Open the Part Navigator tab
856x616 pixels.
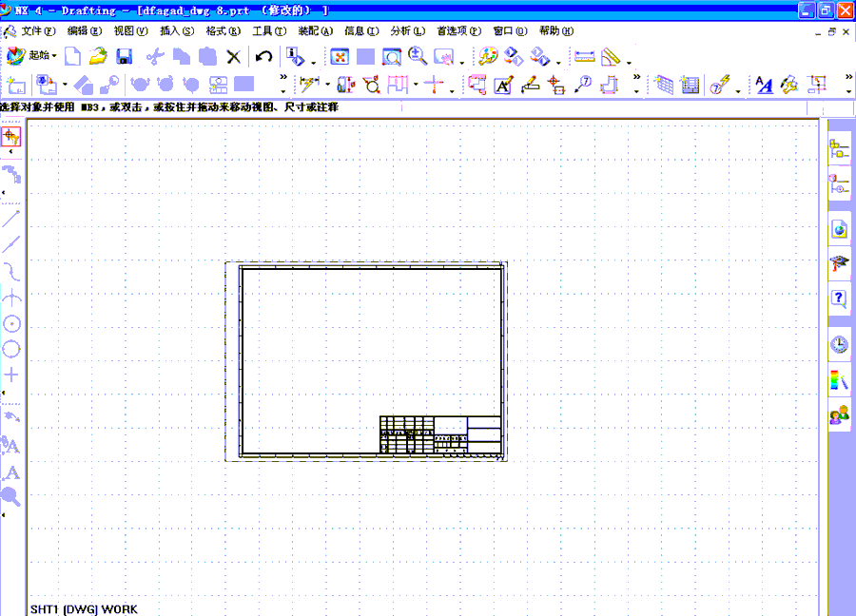[x=839, y=183]
